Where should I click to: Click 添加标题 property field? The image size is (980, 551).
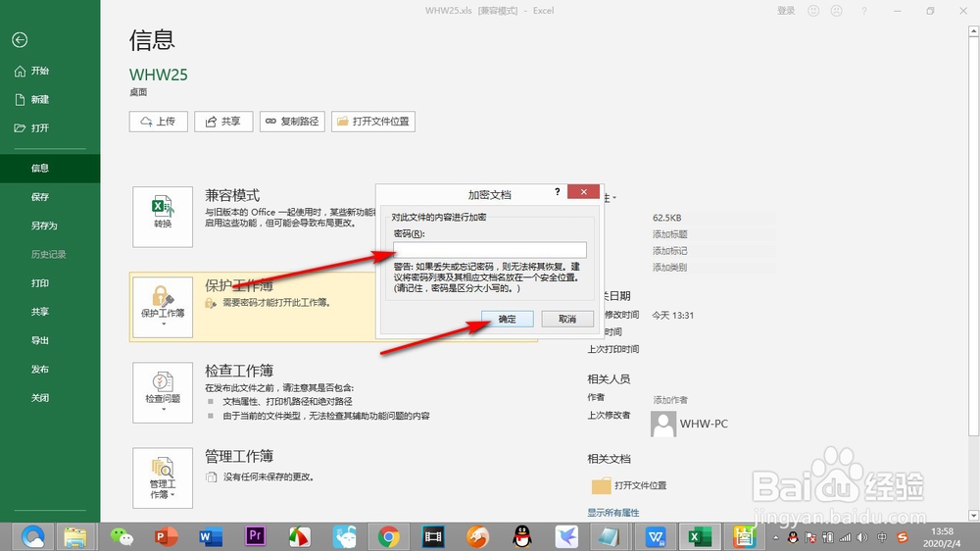670,234
